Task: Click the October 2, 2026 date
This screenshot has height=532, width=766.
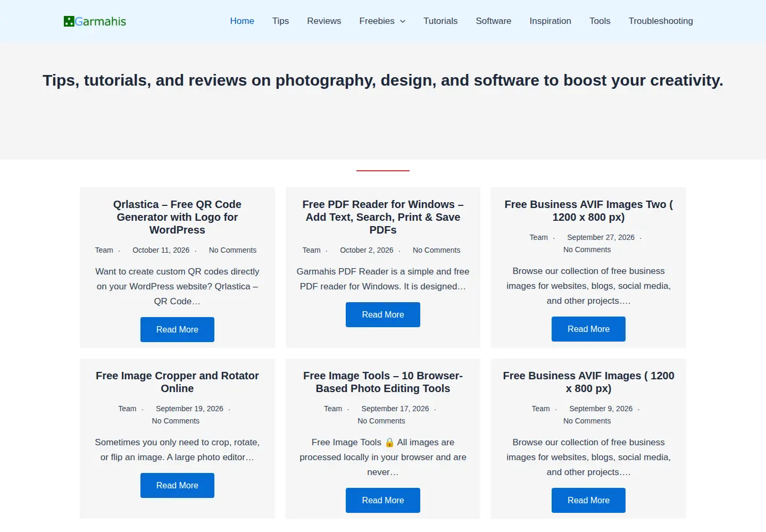Action: pyautogui.click(x=367, y=250)
